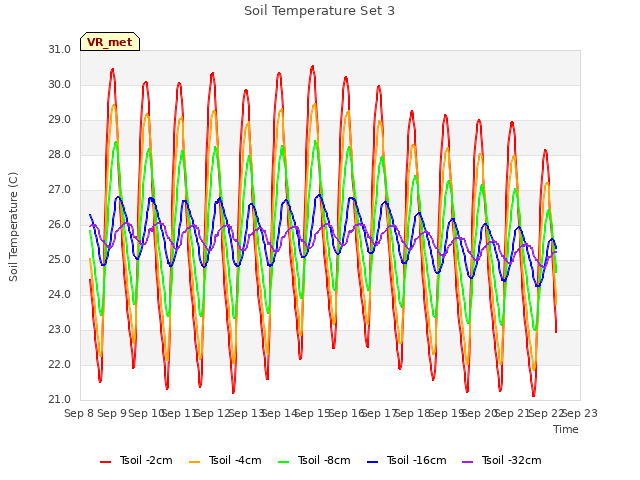Click the Time axis label
This screenshot has width=640, height=480.
pyautogui.click(x=566, y=429)
